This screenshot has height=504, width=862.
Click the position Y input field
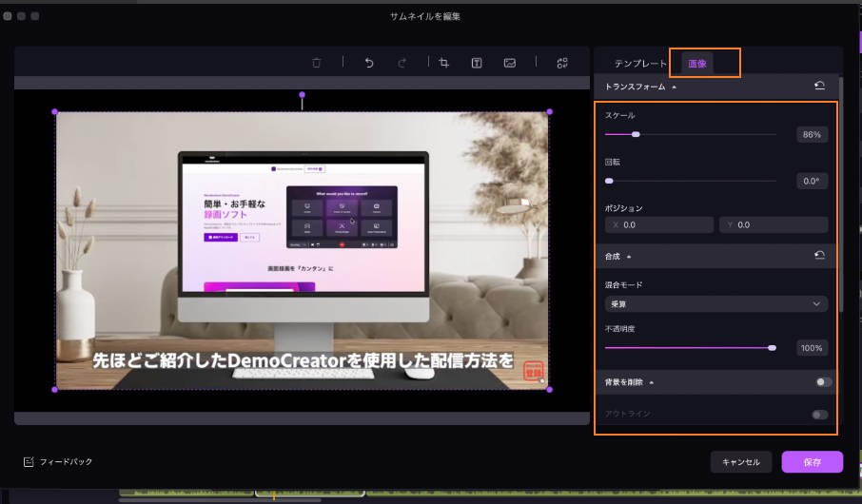tap(774, 224)
